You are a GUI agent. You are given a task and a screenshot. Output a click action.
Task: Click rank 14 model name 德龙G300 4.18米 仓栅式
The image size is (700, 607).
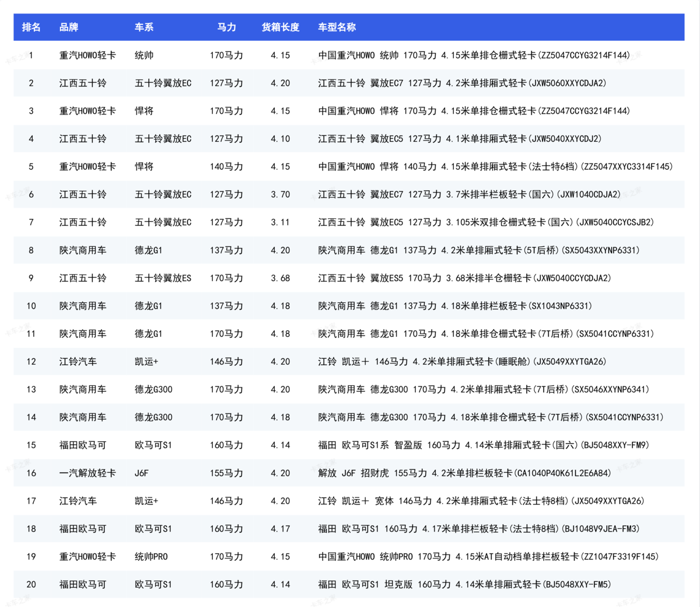[491, 417]
